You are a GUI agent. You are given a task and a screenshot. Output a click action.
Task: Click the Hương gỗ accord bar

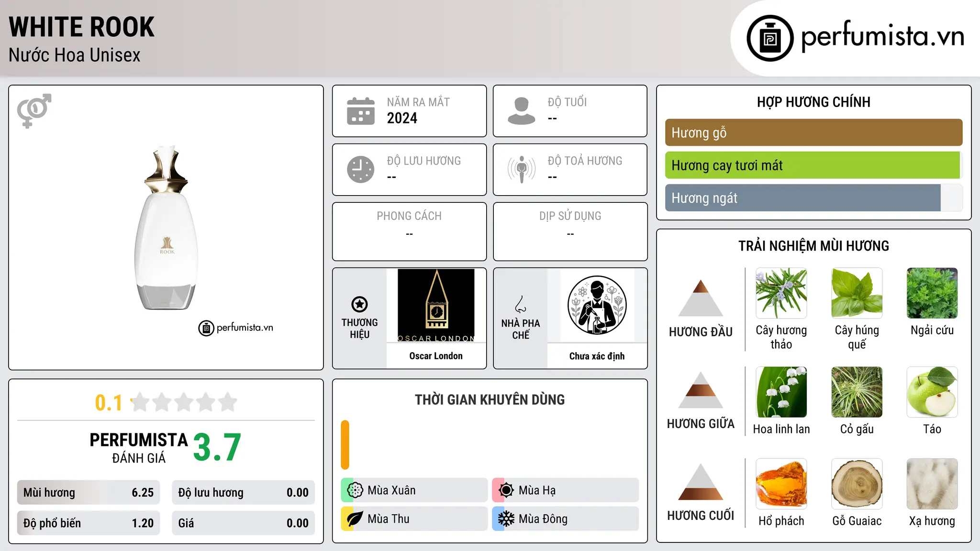tap(813, 132)
